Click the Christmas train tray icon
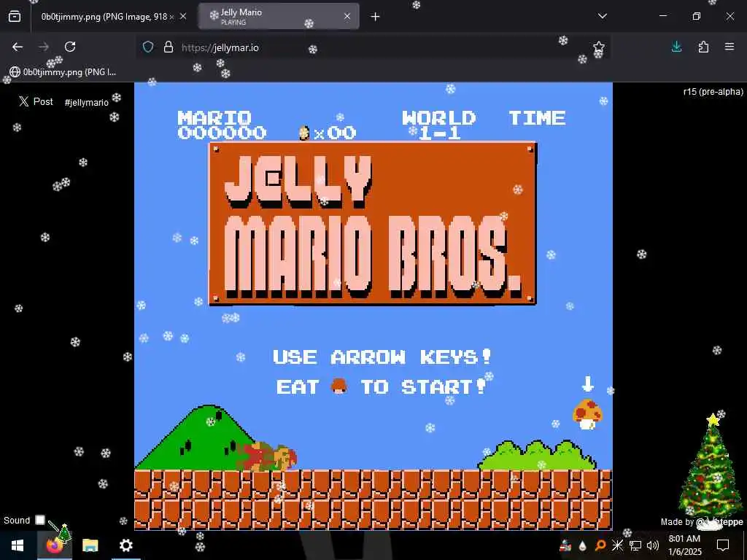 coord(565,545)
